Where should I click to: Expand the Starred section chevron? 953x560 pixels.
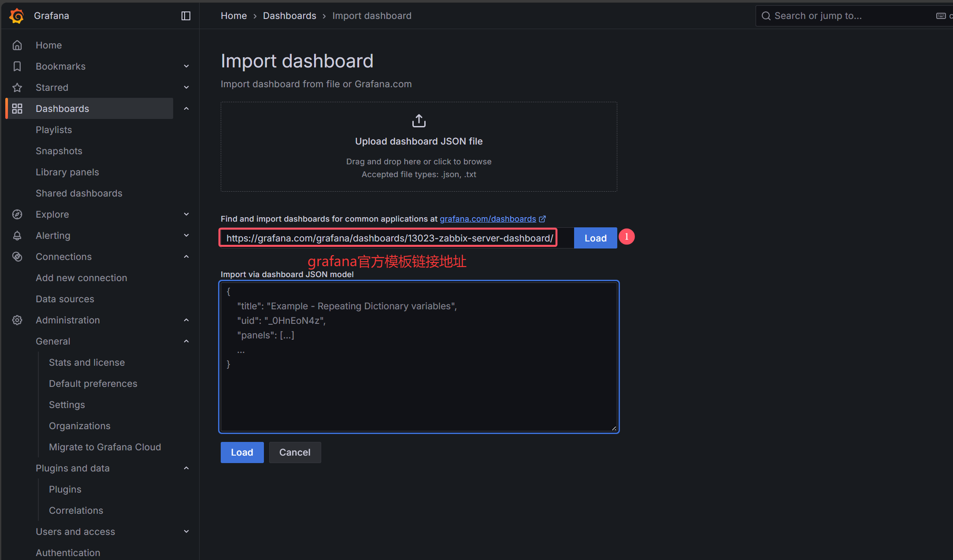[x=186, y=88]
